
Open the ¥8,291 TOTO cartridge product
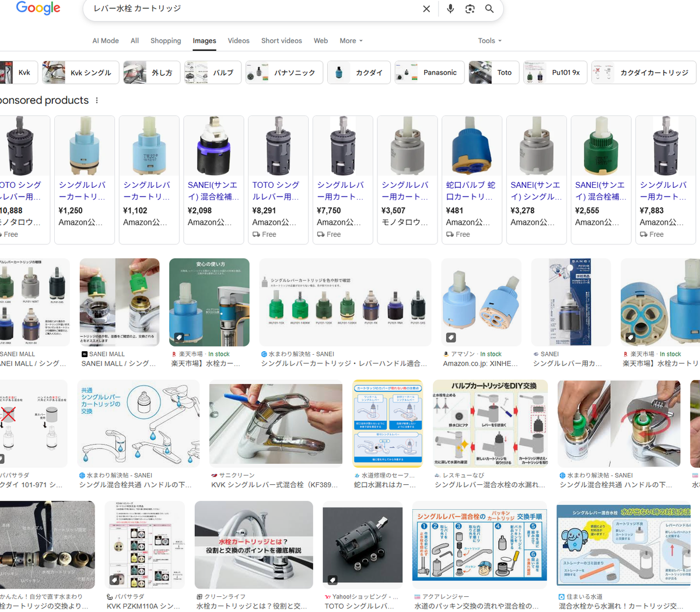278,180
